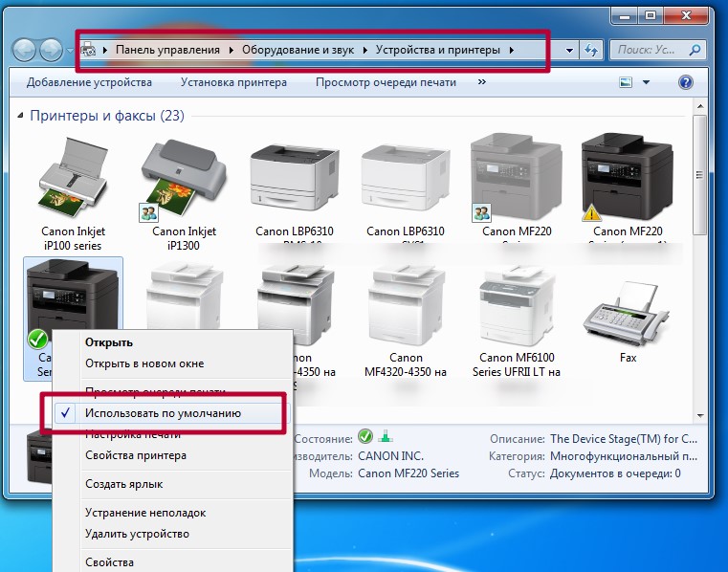Select the shared Canon MF220 printer icon
The width and height of the screenshot is (728, 572).
click(x=517, y=176)
